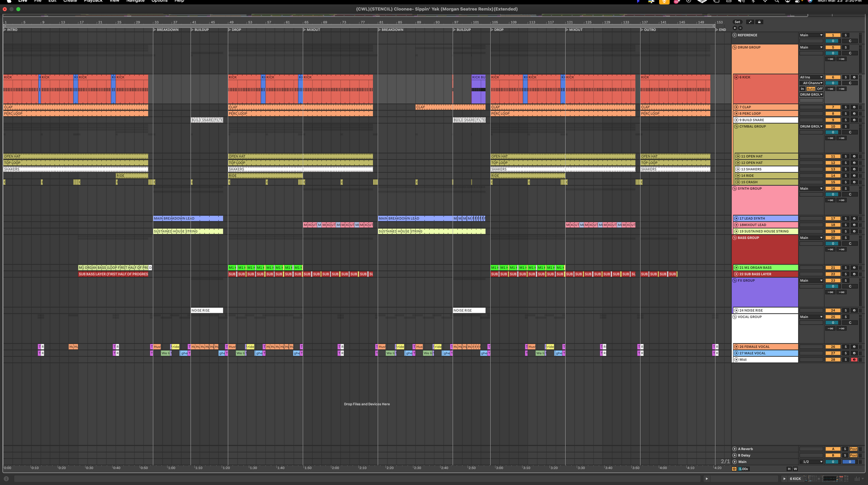Arm the 11 OPEN HAT track

tap(854, 156)
